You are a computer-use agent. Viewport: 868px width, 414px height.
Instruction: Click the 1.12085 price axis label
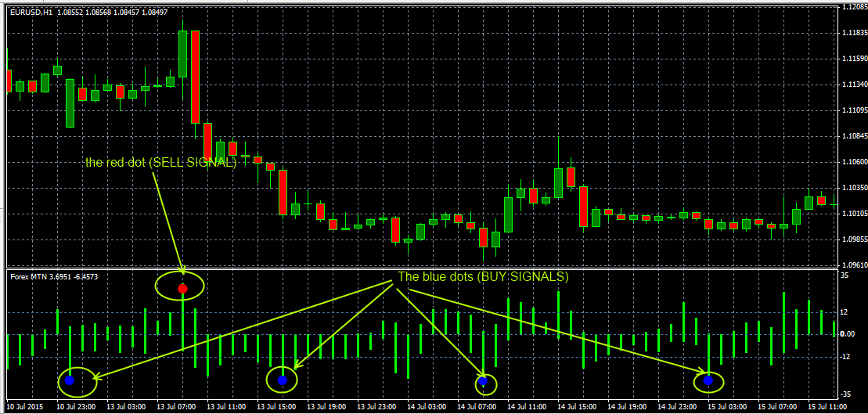pos(853,7)
